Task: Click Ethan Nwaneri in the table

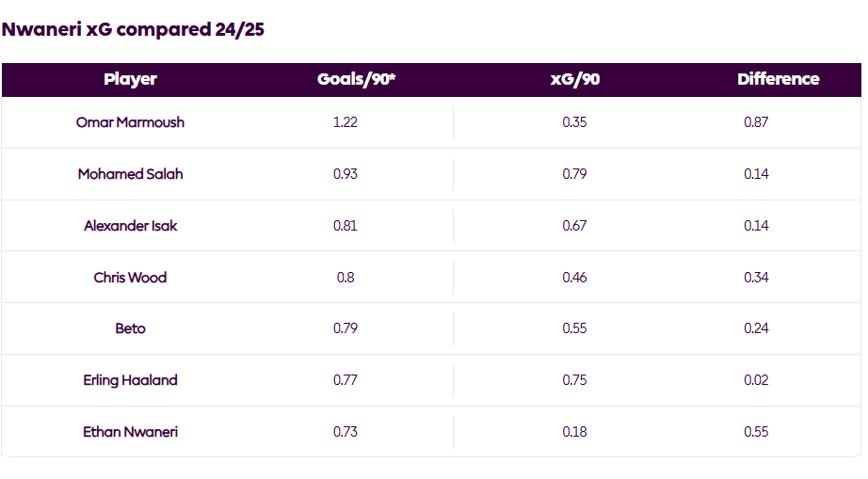Action: coord(130,432)
